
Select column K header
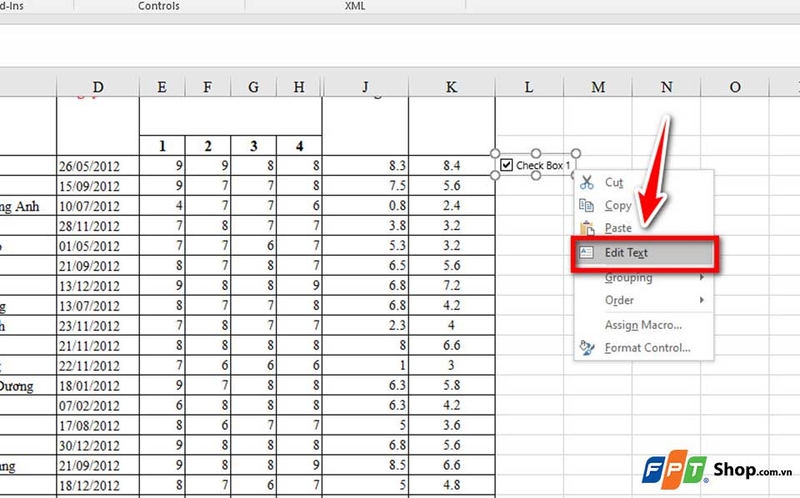452,87
